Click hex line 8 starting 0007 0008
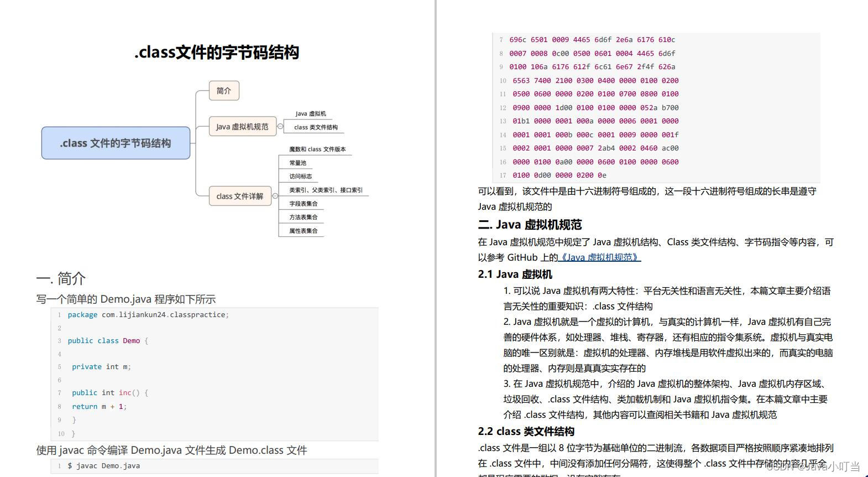Image resolution: width=868 pixels, height=477 pixels. pyautogui.click(x=592, y=54)
